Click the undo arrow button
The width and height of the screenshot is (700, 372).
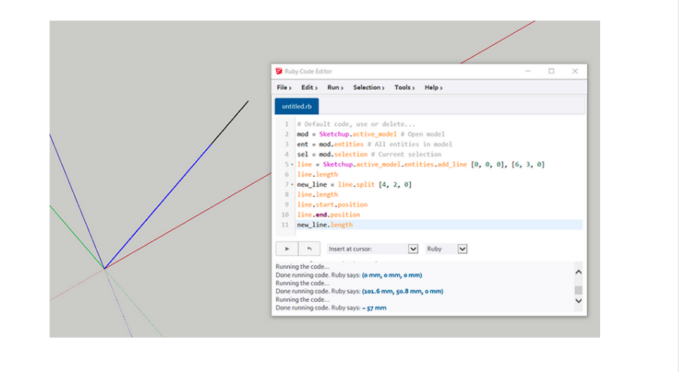coord(309,249)
